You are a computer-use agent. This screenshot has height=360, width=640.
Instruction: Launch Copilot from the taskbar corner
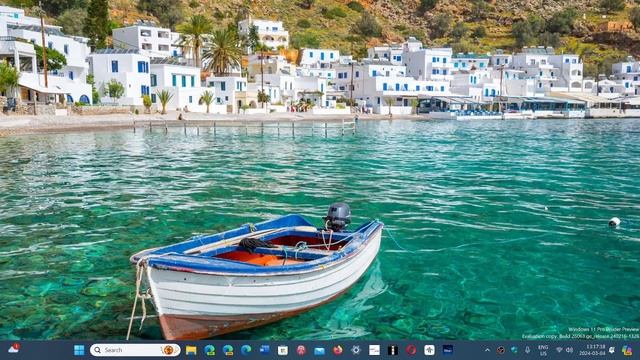tap(627, 350)
